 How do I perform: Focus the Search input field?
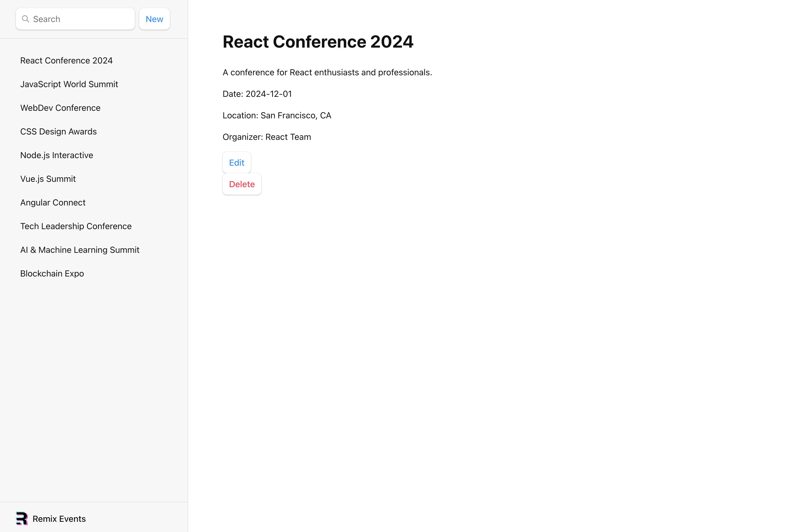75,19
